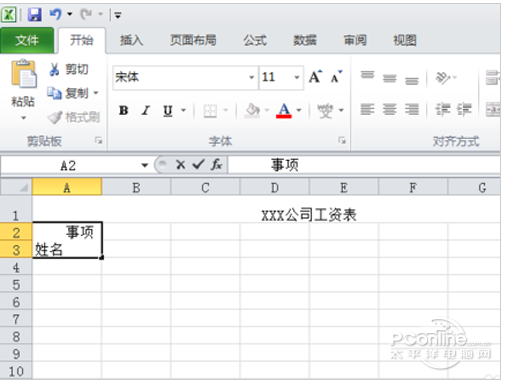Open the font color dropdown arrow
508x385 pixels.
point(299,110)
